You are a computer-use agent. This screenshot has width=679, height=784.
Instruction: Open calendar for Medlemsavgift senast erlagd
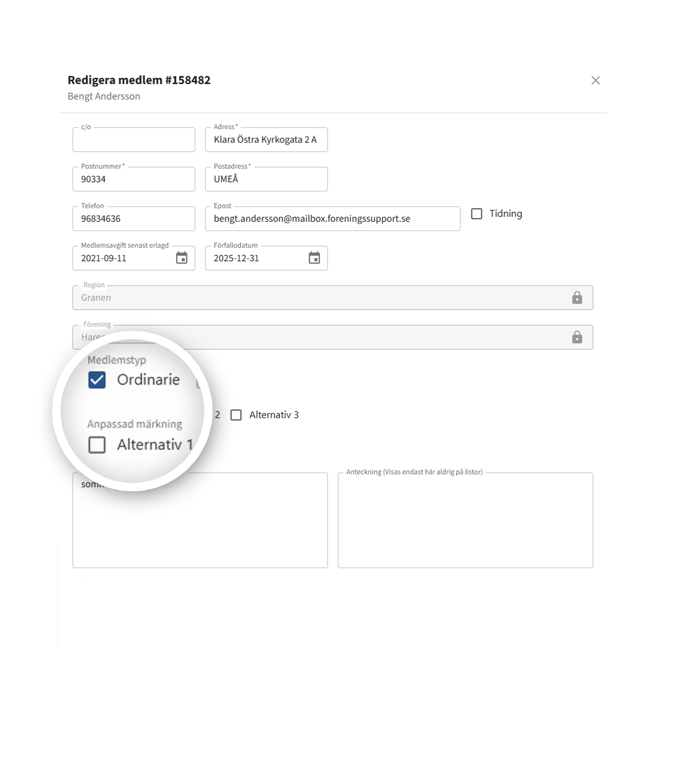(182, 258)
